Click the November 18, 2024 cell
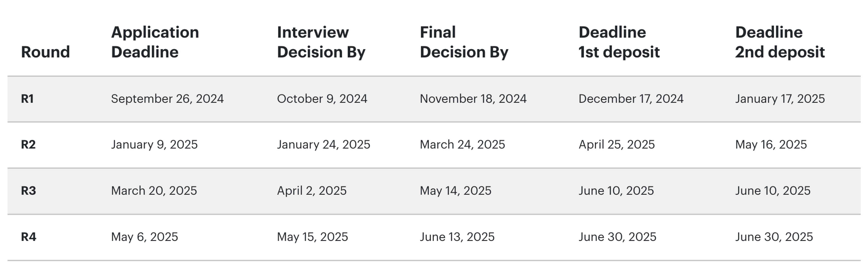868x268 pixels. (473, 99)
